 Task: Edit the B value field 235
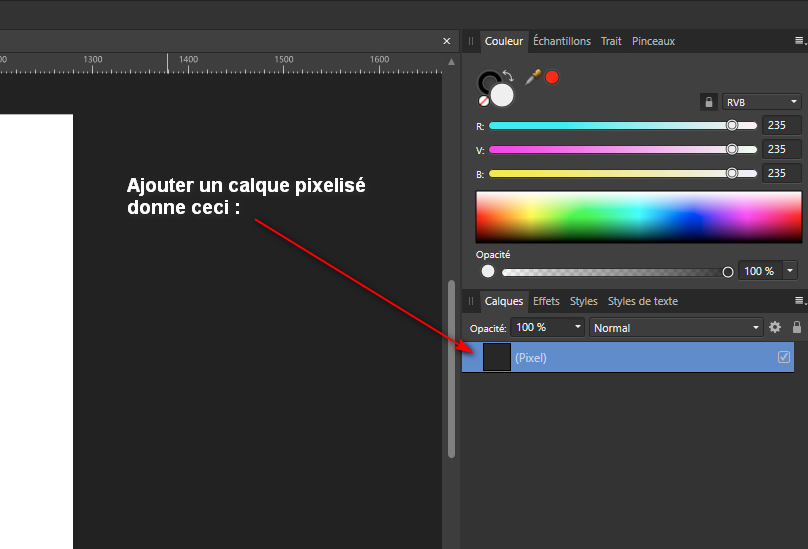(781, 173)
